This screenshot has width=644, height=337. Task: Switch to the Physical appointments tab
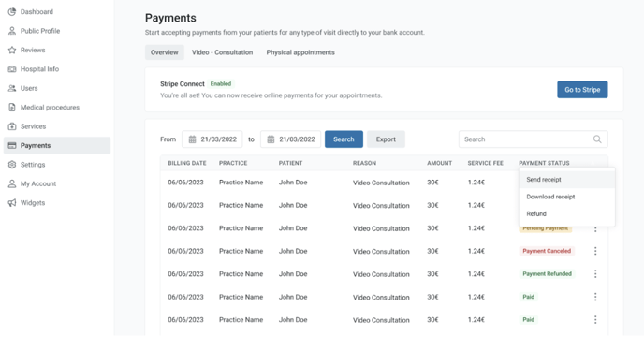click(300, 52)
